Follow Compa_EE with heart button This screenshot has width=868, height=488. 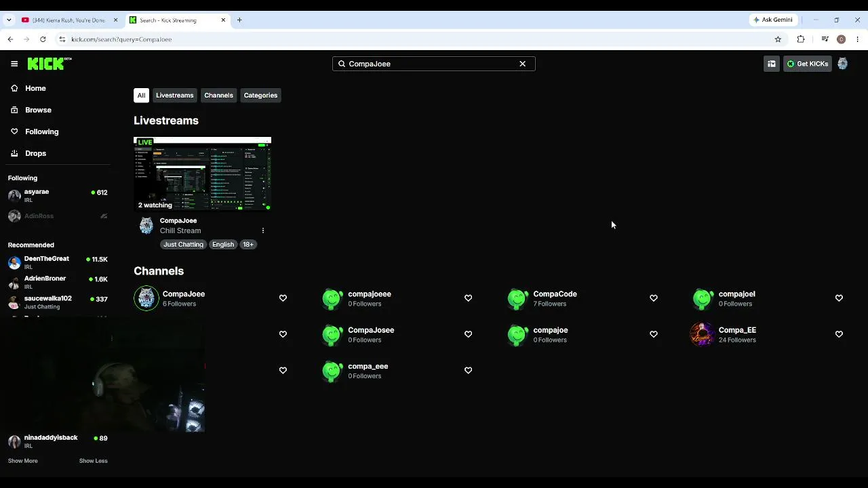(839, 334)
